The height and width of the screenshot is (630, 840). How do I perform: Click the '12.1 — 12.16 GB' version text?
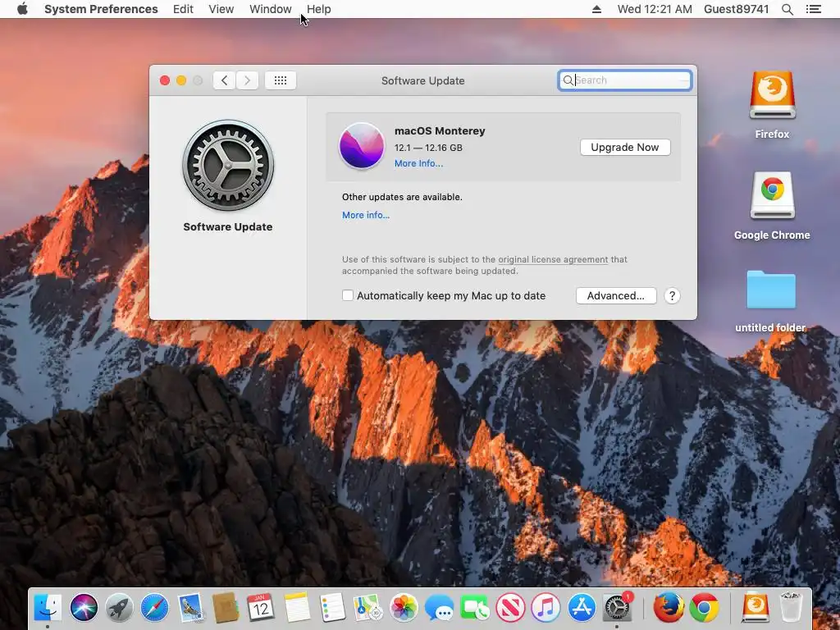click(x=428, y=148)
